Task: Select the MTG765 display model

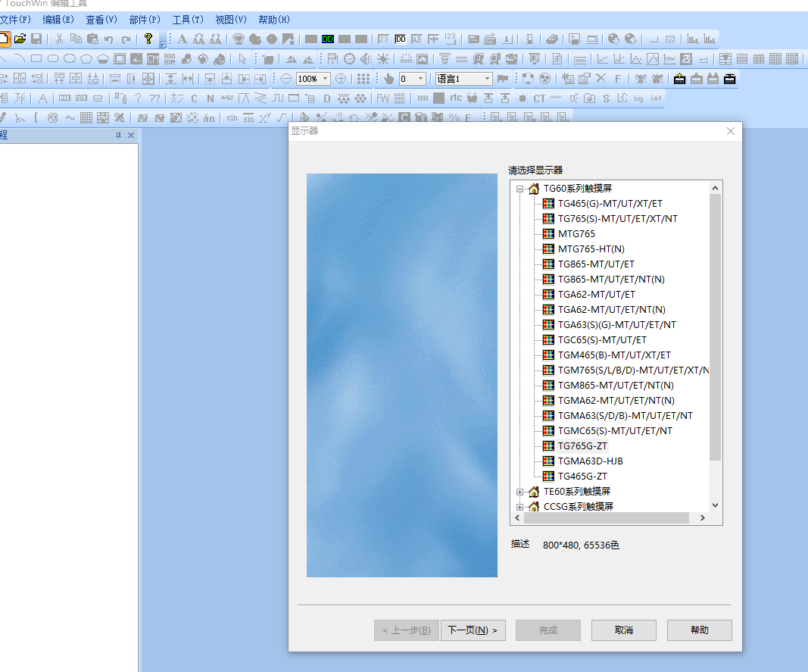Action: [576, 234]
